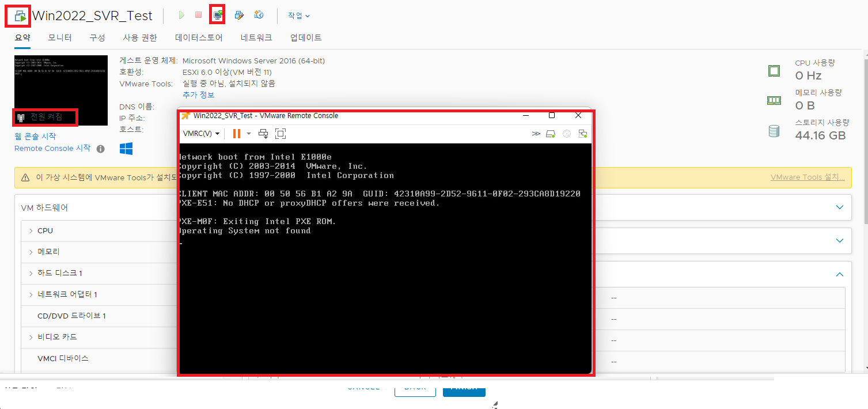This screenshot has height=409, width=868.
Task: Switch to the 구성 tab
Action: tap(97, 38)
